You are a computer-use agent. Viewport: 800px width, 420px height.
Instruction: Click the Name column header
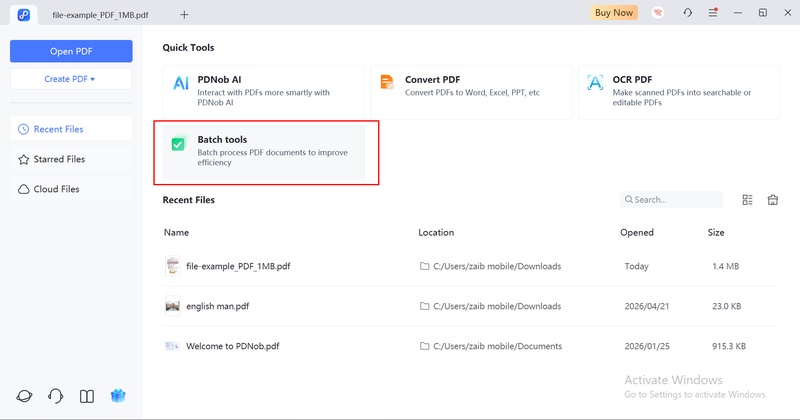[x=176, y=232]
